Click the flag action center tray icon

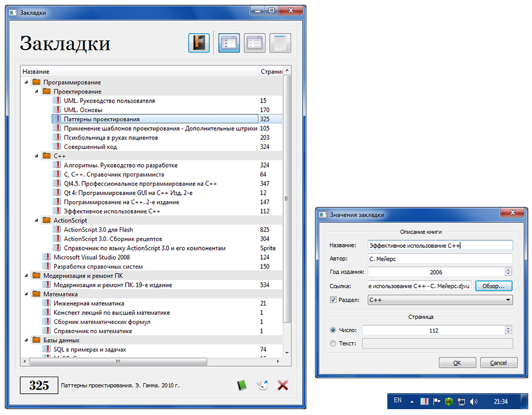pos(436,401)
